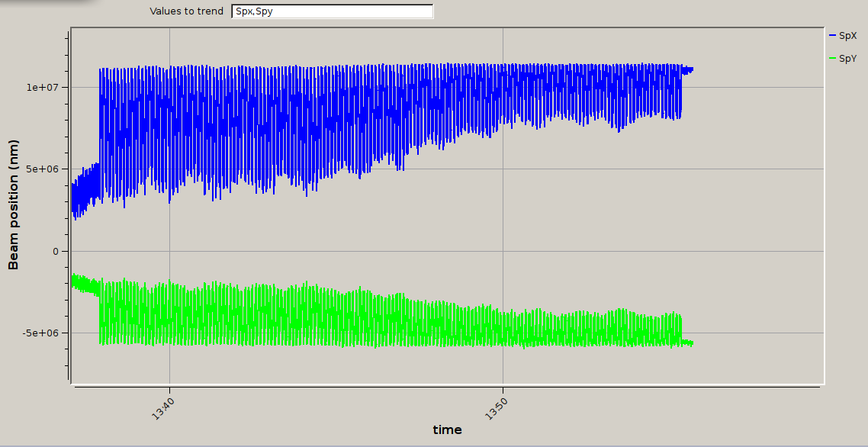This screenshot has width=868, height=447.
Task: Click the end of the blue SpX trace
Action: click(690, 69)
